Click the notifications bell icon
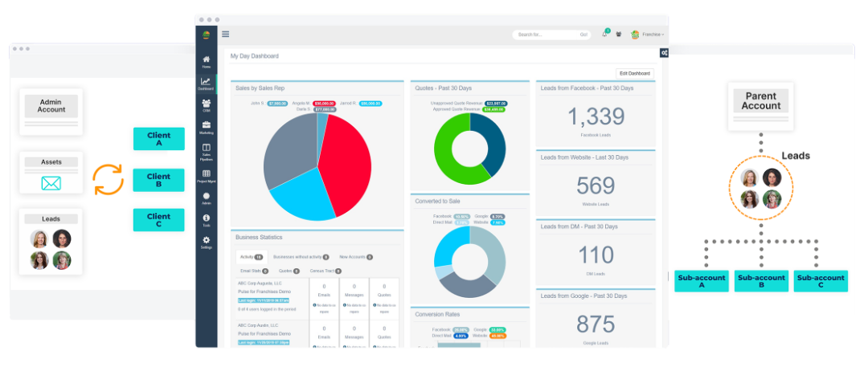This screenshot has width=868, height=367. pyautogui.click(x=605, y=35)
